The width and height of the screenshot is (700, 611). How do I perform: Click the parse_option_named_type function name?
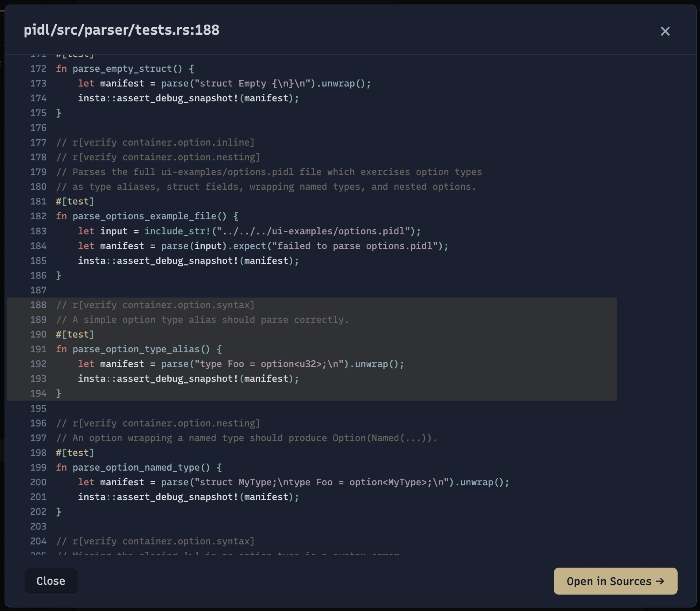[136, 467]
